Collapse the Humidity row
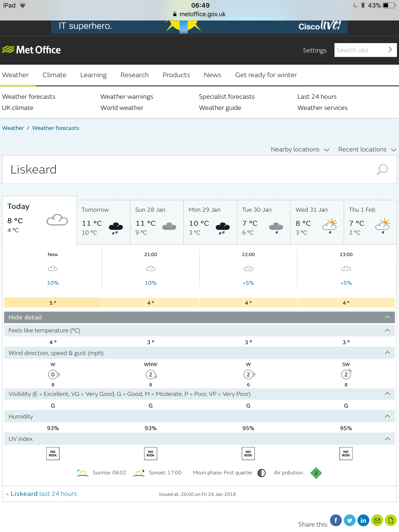This screenshot has width=399, height=532. pos(387,416)
